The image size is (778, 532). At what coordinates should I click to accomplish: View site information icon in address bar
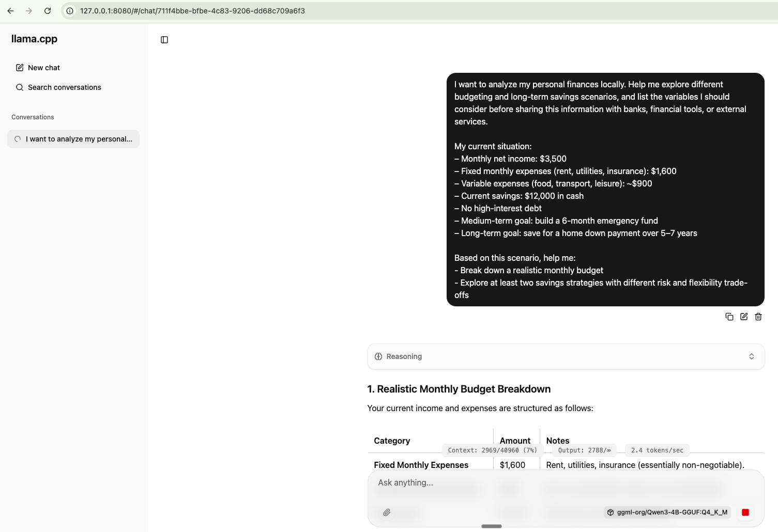[x=70, y=11]
